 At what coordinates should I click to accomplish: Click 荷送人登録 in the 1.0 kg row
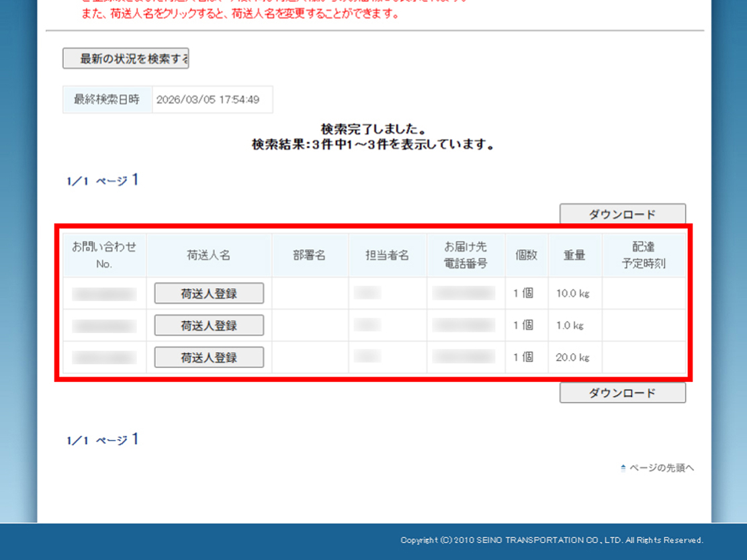tap(209, 325)
